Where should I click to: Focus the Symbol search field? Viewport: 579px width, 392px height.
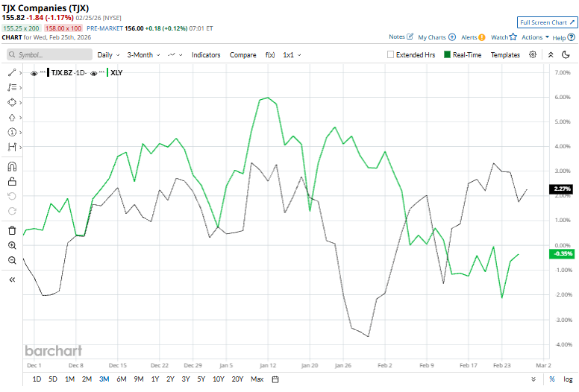[49, 54]
